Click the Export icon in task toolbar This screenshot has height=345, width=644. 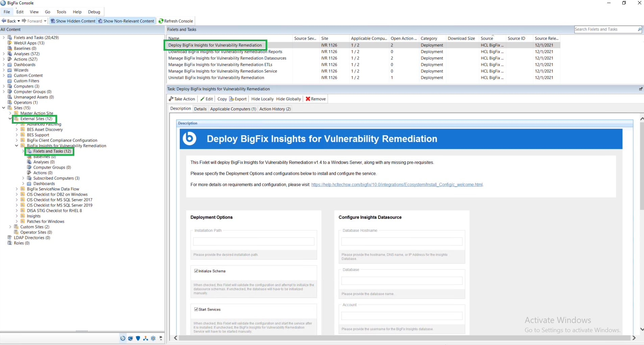pyautogui.click(x=232, y=99)
